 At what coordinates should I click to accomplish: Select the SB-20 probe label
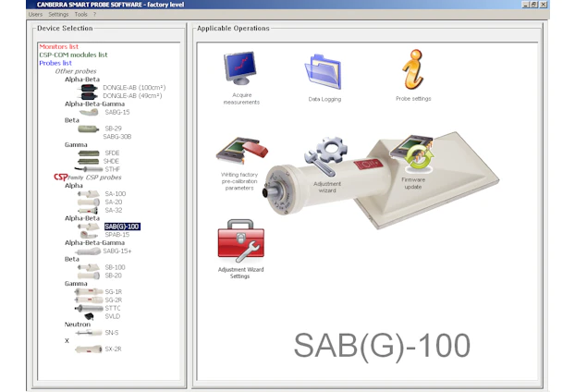tap(114, 276)
